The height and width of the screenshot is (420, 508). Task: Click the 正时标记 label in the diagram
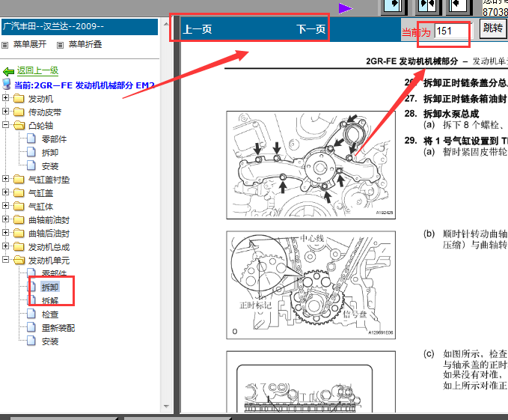(x=255, y=305)
